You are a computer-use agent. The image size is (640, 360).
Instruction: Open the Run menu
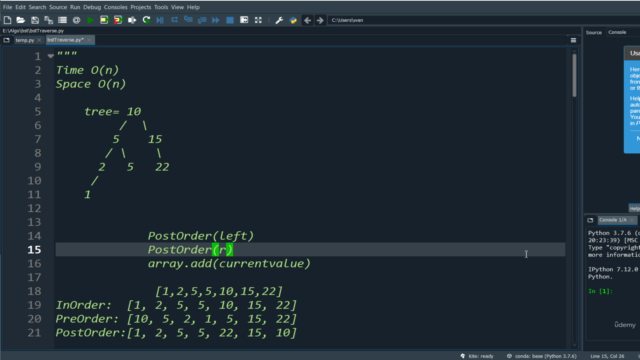pyautogui.click(x=75, y=7)
